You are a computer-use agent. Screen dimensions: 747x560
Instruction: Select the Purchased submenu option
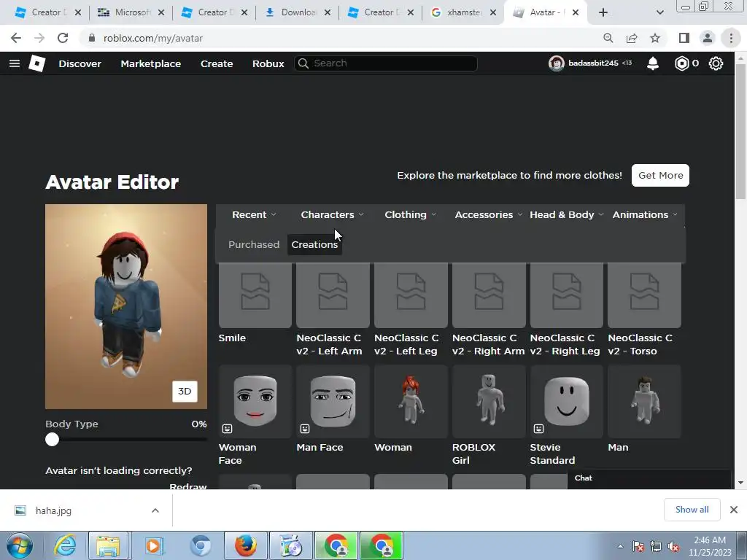coord(254,244)
